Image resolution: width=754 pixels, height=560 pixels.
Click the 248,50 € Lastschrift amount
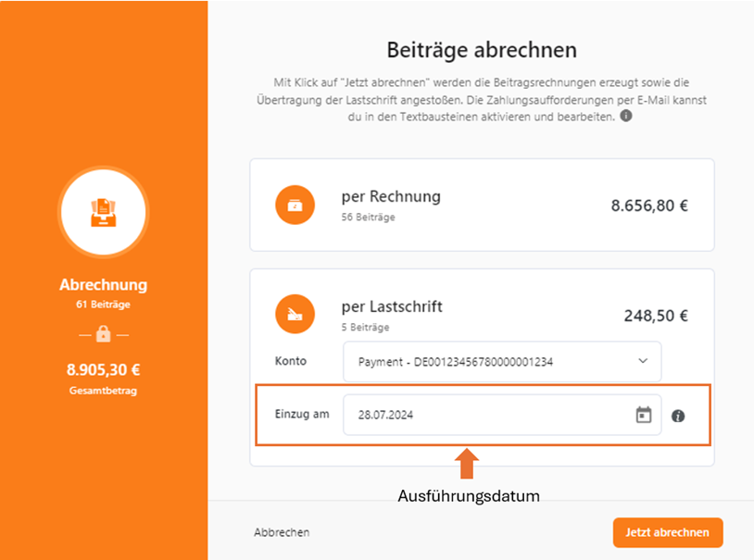click(x=656, y=316)
